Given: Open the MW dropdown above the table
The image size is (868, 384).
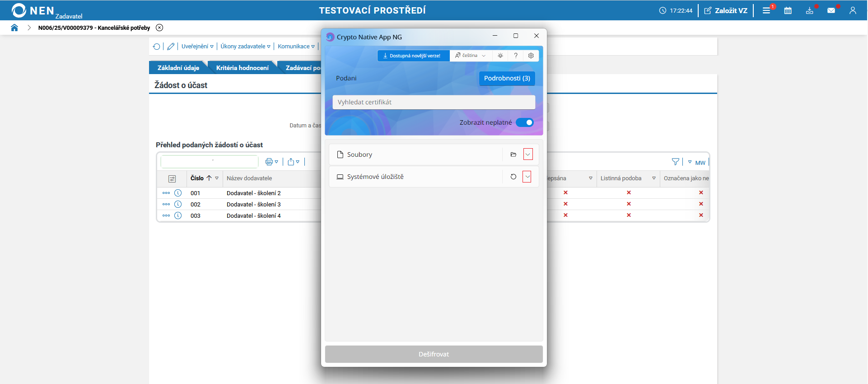Looking at the screenshot, I should [x=697, y=162].
